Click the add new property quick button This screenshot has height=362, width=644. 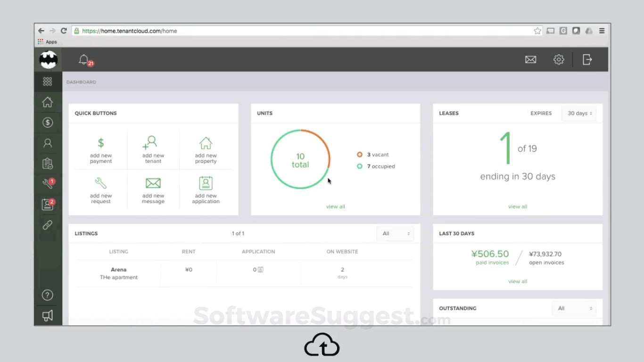pos(206,148)
